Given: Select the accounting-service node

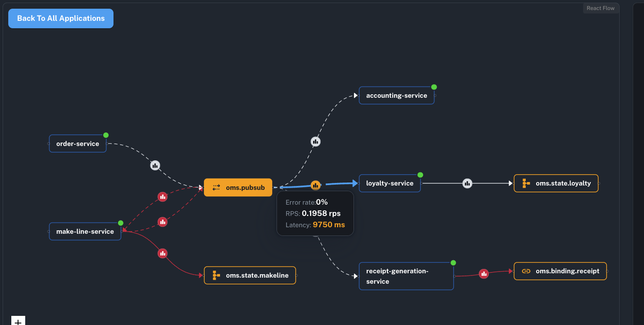Looking at the screenshot, I should pos(396,96).
